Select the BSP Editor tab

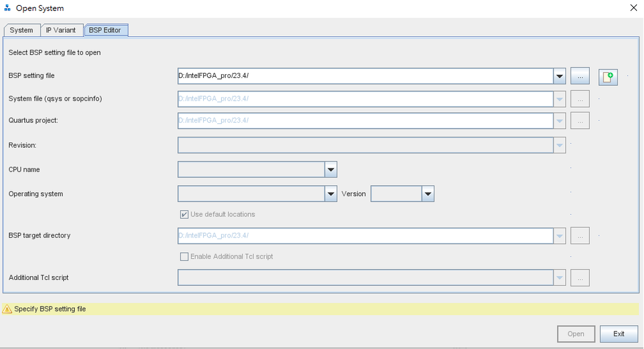click(x=105, y=30)
